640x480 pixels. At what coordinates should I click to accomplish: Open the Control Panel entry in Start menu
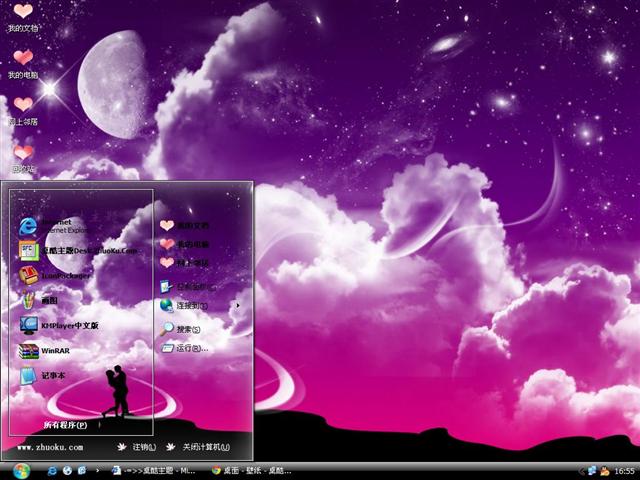coord(187,287)
